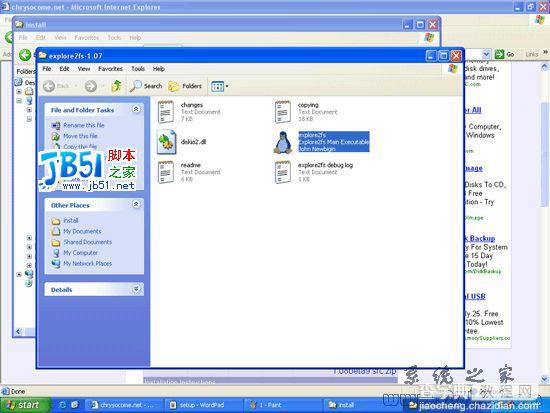Open the Backup ad link in Internet Explorer
Viewport: 550px width, 413px height.
pos(480,239)
